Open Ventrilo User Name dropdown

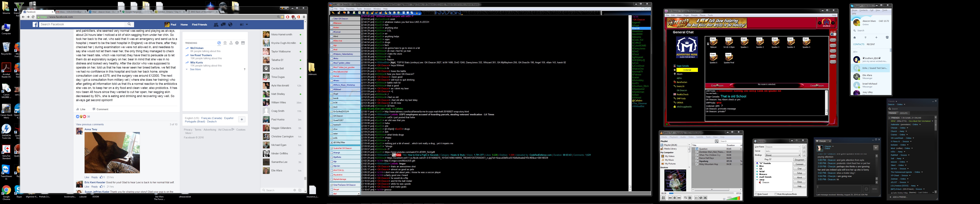tap(783, 147)
